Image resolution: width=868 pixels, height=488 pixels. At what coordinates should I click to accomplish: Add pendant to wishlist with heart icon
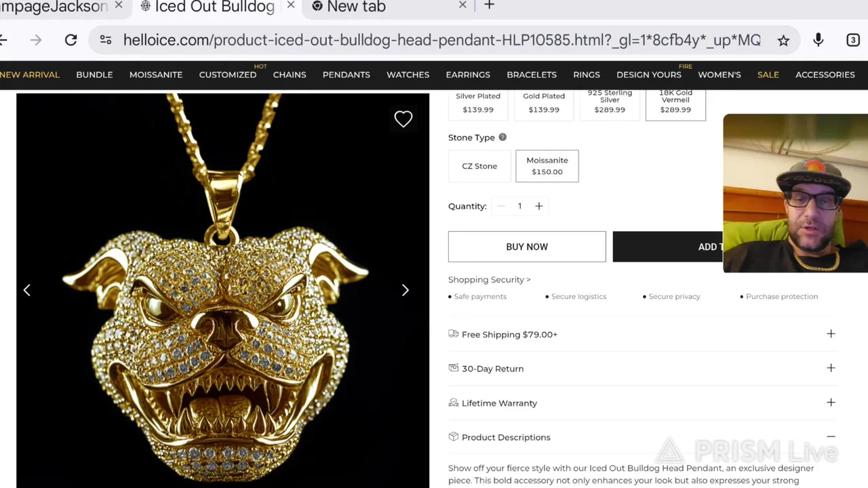[403, 119]
